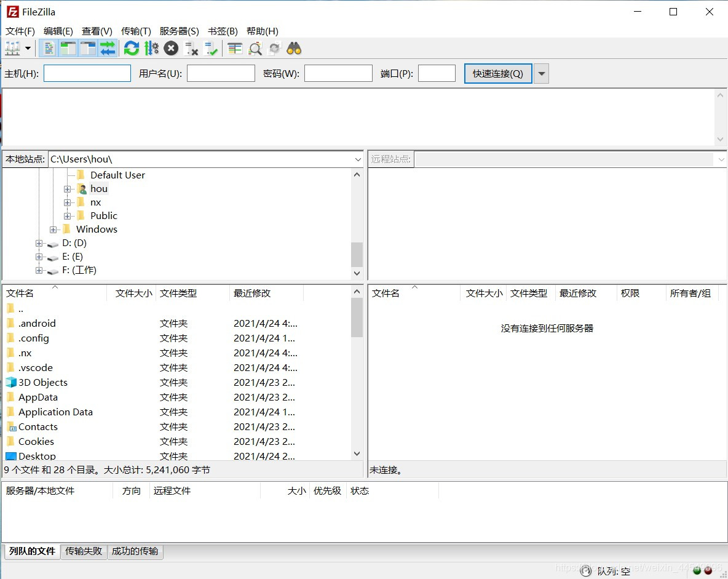Toggle synchronized browsing icon
The width and height of the screenshot is (728, 579).
pos(274,49)
